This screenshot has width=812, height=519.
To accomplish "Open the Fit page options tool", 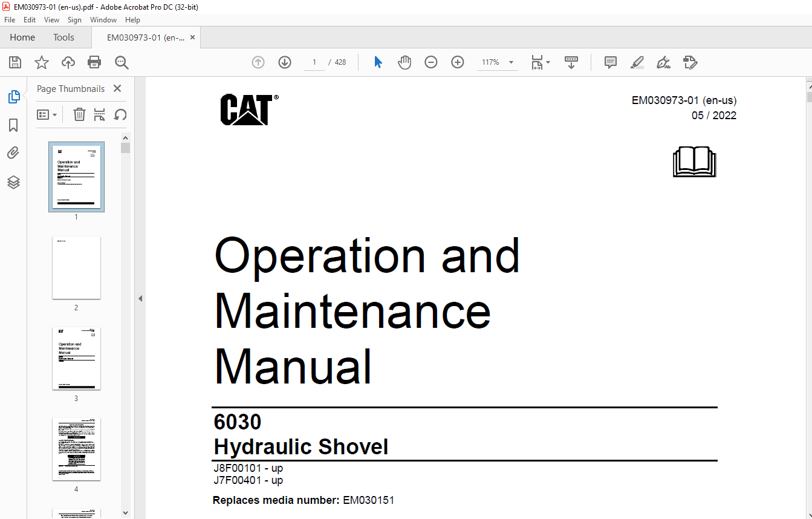I will point(540,62).
